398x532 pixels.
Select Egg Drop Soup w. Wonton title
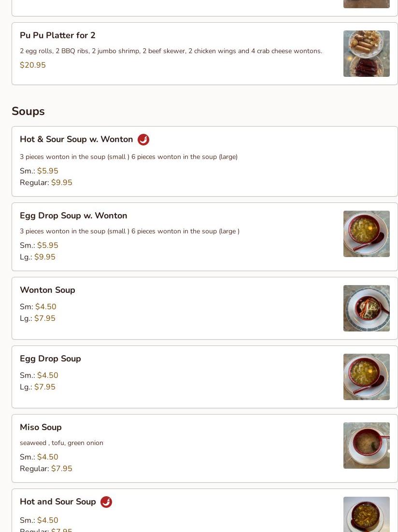pos(73,216)
